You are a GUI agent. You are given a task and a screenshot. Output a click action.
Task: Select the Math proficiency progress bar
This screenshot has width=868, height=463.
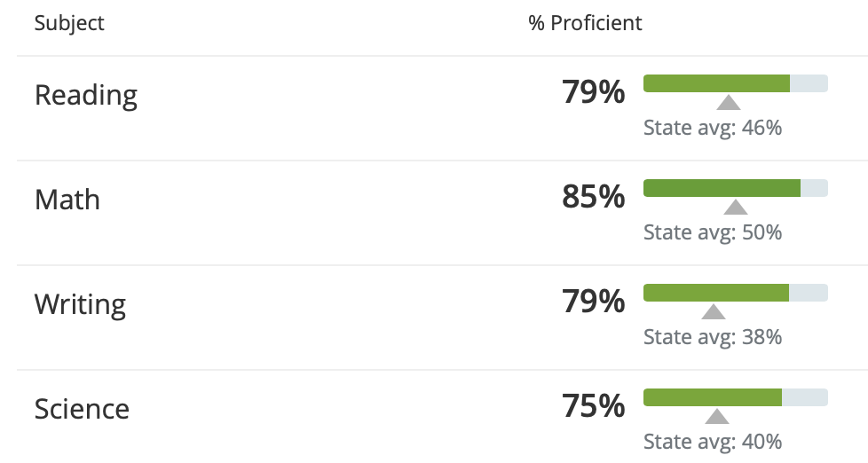click(735, 188)
